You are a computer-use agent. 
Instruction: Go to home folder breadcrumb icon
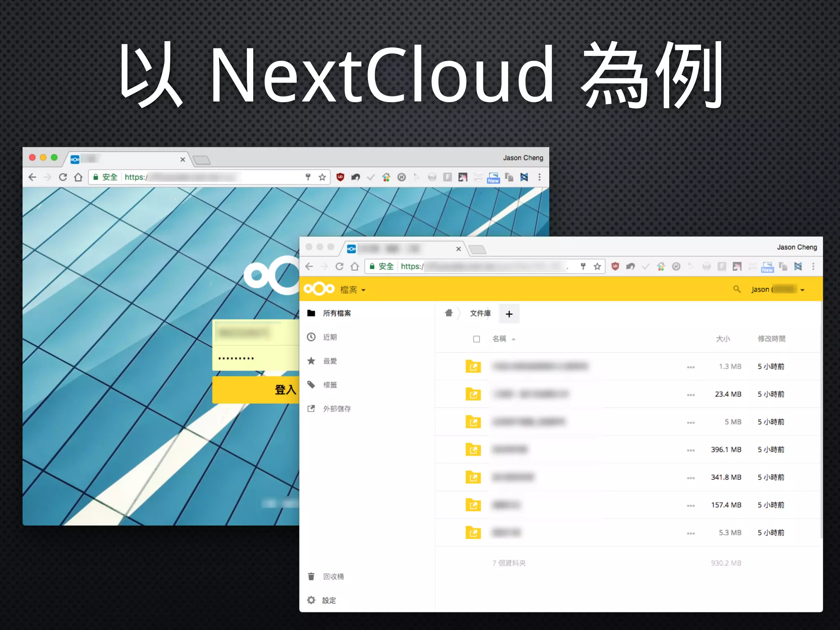coord(449,313)
